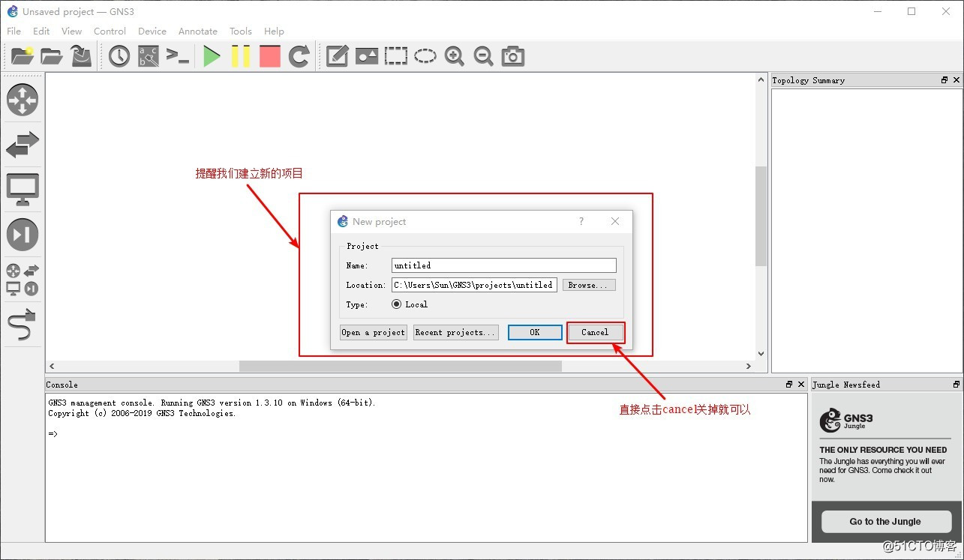964x560 pixels.
Task: Browse security devices sidebar icon
Action: [x=23, y=235]
